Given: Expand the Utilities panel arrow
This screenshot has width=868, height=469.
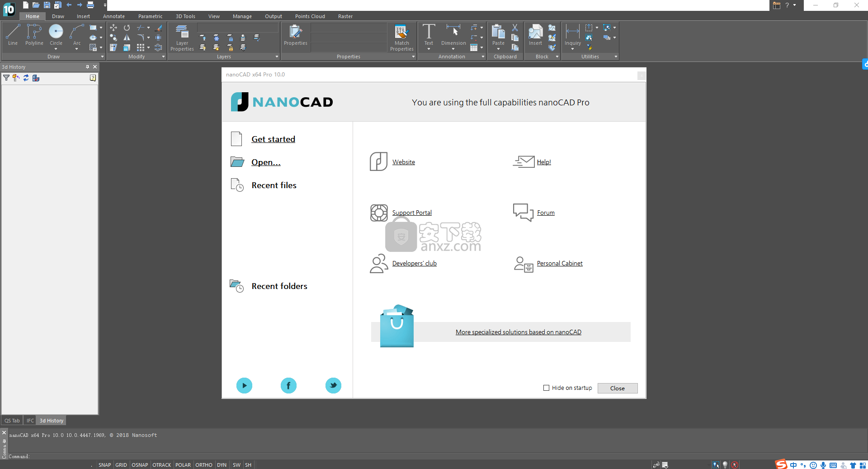Looking at the screenshot, I should (616, 57).
